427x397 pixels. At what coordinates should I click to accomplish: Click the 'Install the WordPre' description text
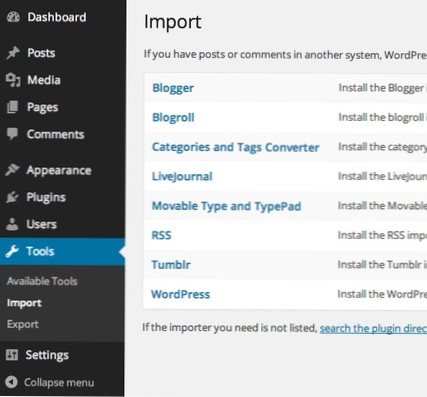tap(382, 294)
